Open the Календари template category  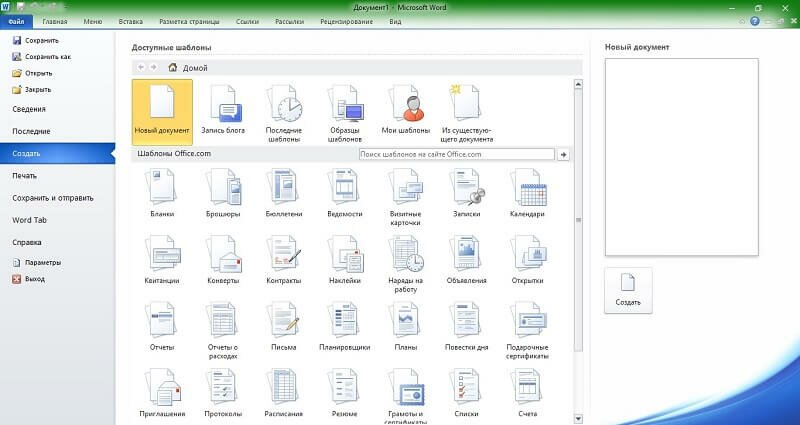[x=528, y=193]
